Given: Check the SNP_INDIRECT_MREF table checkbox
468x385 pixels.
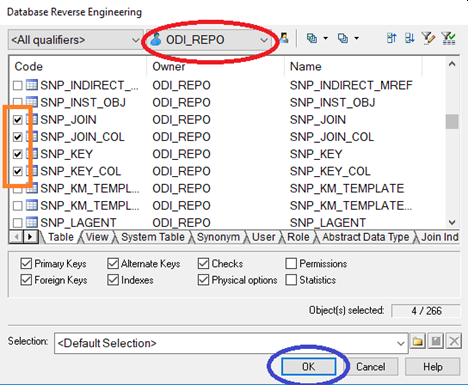Looking at the screenshot, I should (x=18, y=86).
